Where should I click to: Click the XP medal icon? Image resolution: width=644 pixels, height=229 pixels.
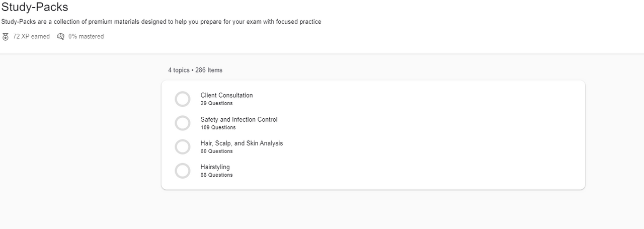pyautogui.click(x=6, y=37)
